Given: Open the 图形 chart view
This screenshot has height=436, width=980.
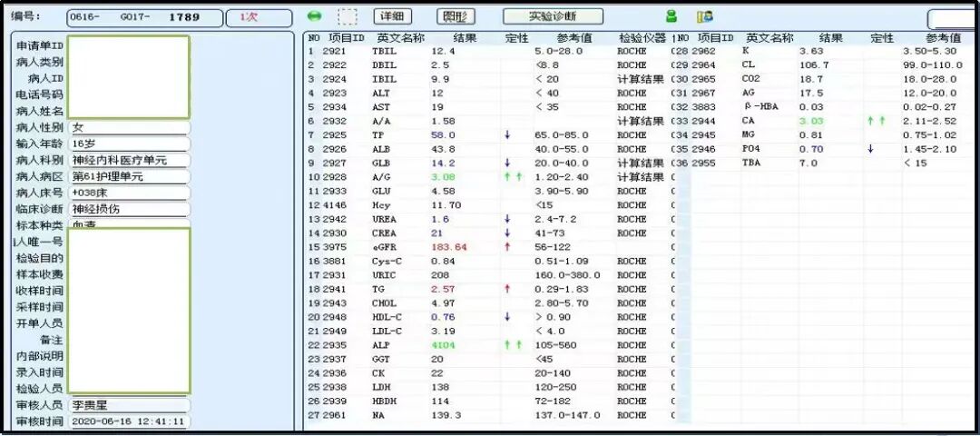Looking at the screenshot, I should pyautogui.click(x=456, y=17).
